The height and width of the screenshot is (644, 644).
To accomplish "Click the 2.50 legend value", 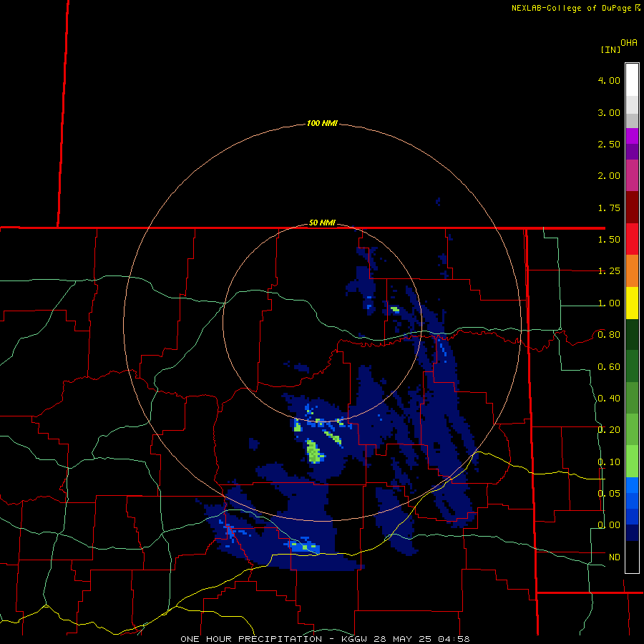I will (x=609, y=144).
